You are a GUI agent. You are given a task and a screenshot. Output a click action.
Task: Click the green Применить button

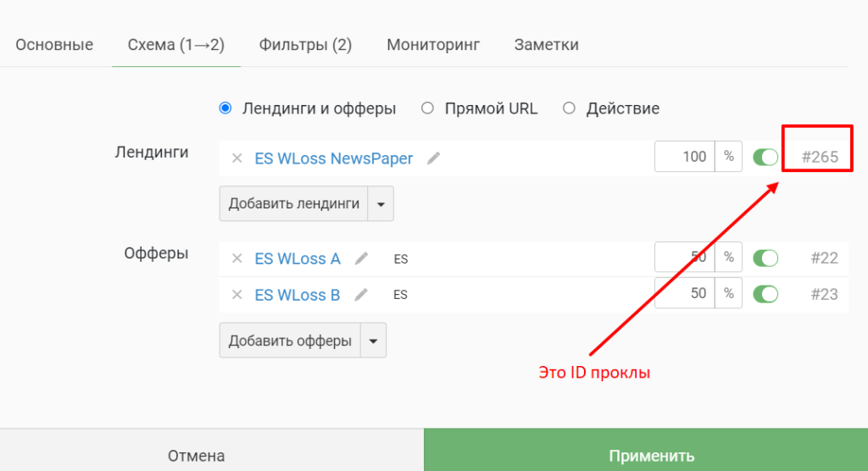pos(646,450)
